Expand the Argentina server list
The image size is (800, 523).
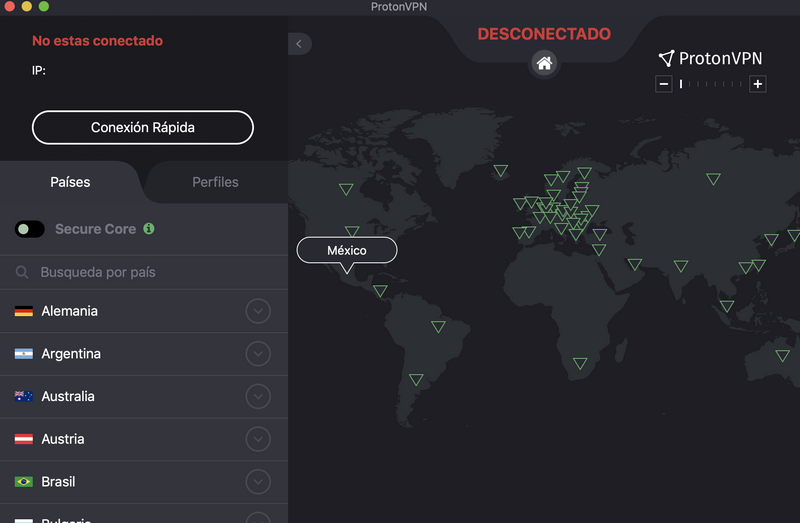coord(258,354)
